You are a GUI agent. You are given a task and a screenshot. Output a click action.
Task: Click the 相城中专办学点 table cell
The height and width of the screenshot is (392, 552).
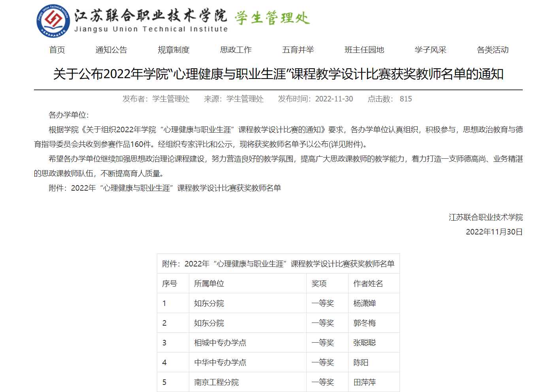click(x=220, y=343)
